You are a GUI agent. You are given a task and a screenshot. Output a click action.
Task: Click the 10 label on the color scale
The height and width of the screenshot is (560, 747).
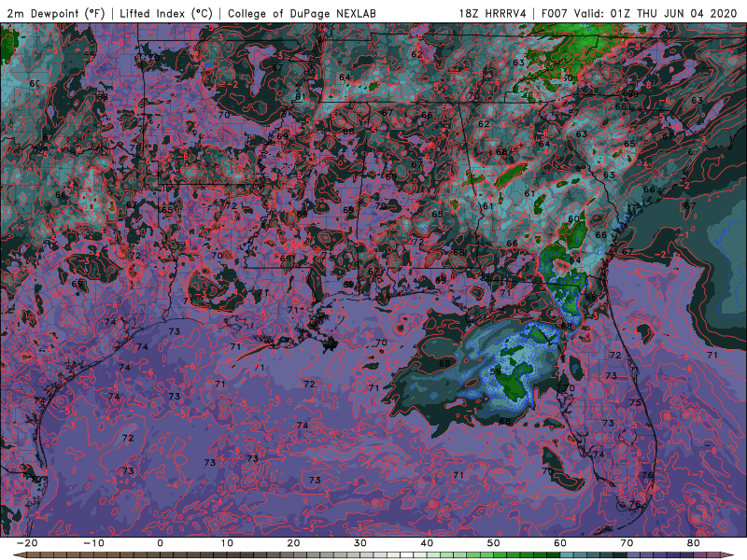[227, 543]
